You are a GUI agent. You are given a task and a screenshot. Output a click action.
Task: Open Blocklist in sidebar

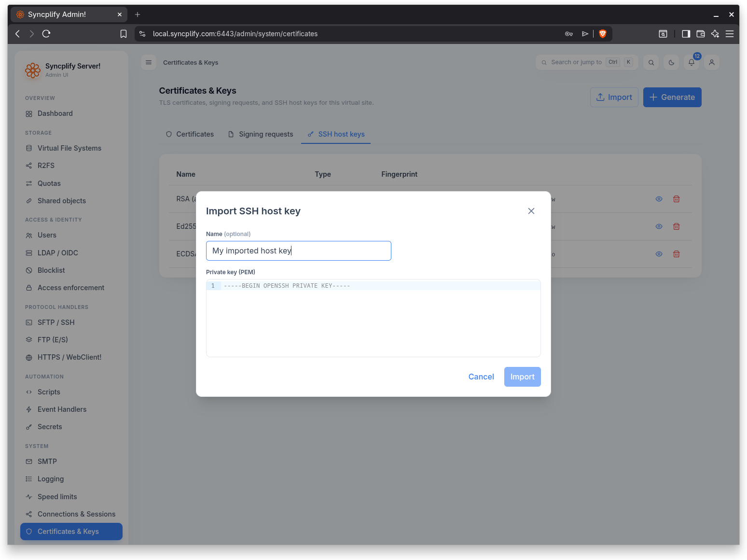[x=71, y=270]
